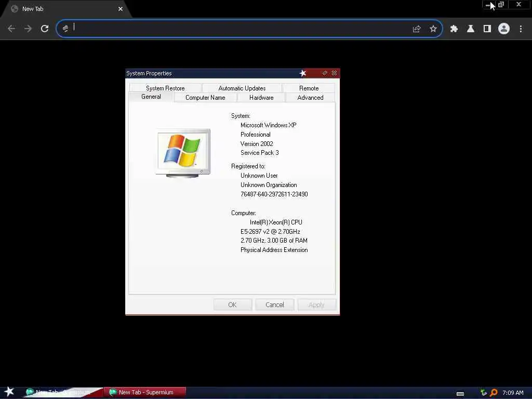Click the System Properties title bar text

click(149, 73)
